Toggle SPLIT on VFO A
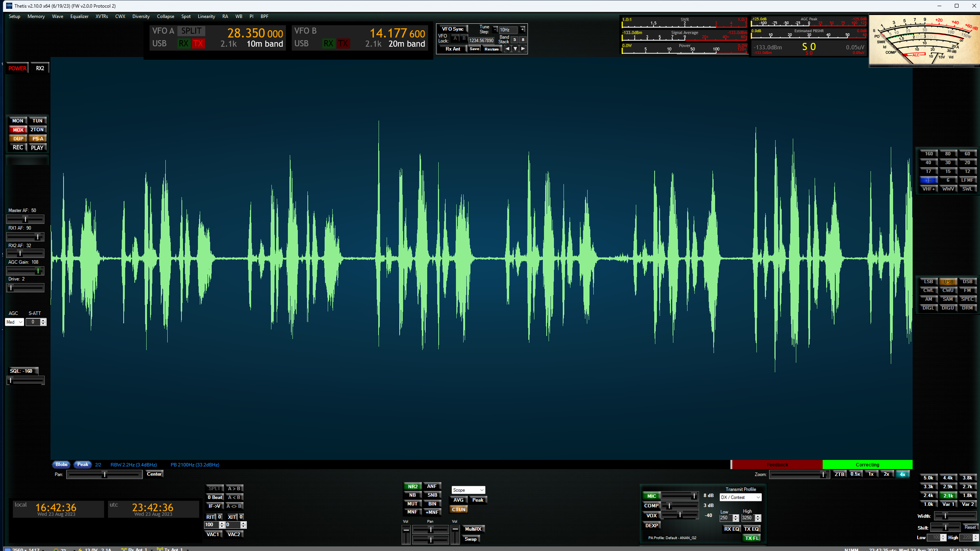 (191, 31)
